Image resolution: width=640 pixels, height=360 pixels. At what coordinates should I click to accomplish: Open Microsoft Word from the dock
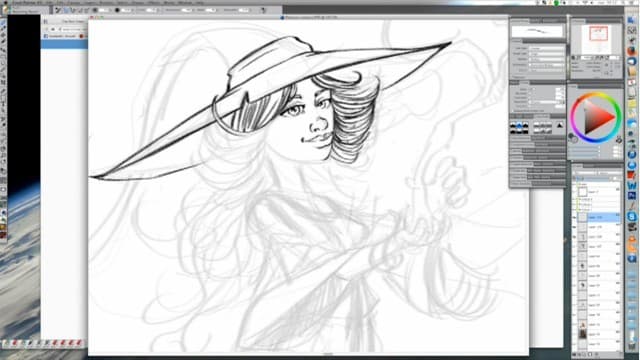point(632,186)
